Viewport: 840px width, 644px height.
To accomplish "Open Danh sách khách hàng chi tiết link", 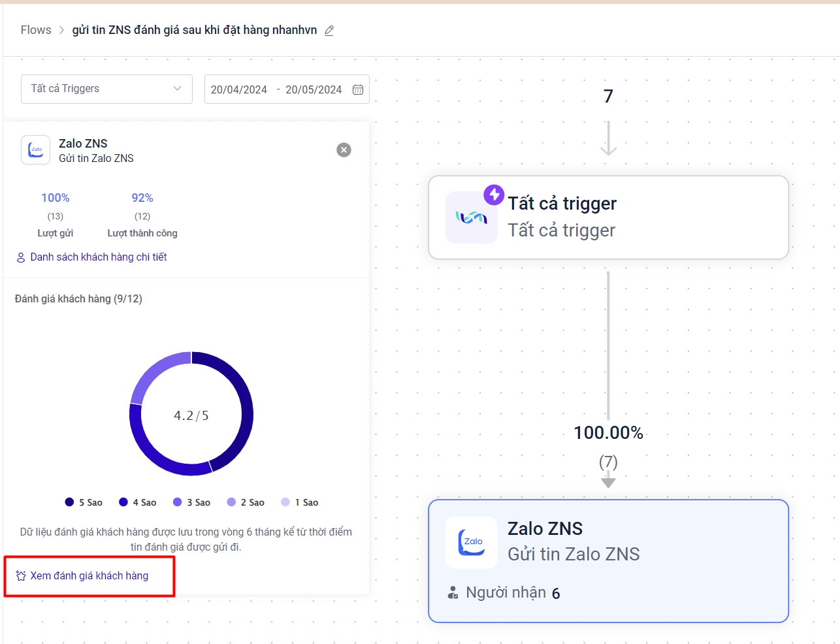I will pyautogui.click(x=98, y=257).
